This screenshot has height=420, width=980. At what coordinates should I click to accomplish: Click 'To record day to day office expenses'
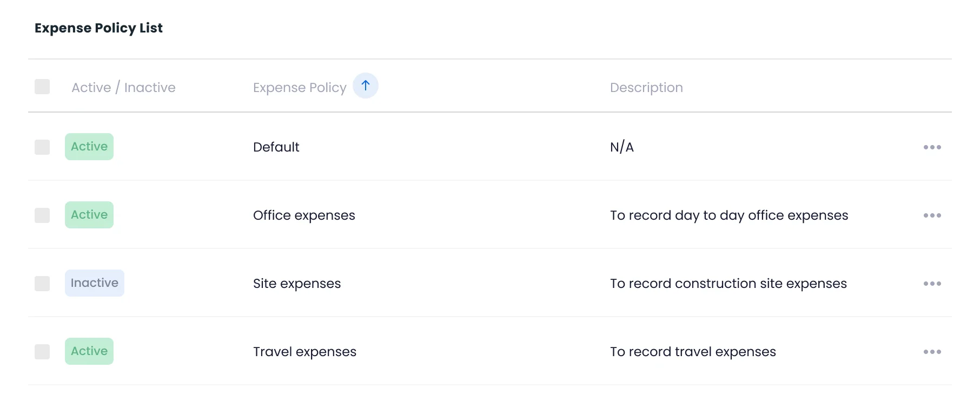(x=729, y=215)
